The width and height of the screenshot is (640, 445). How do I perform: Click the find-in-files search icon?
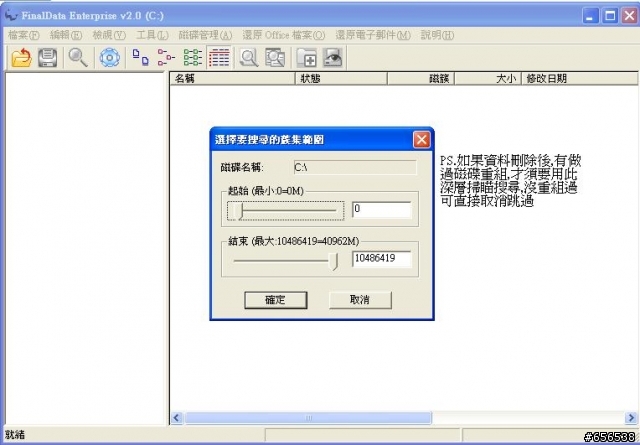275,58
